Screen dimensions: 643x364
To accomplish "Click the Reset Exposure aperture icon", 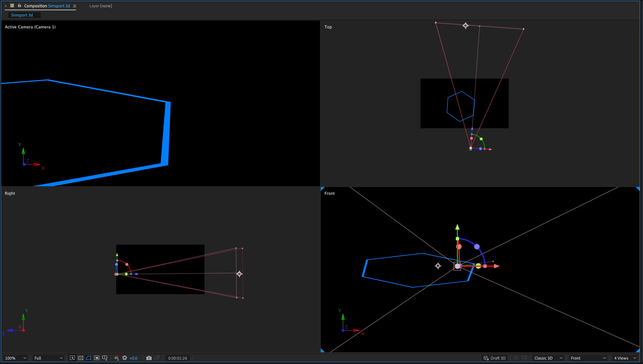I will point(125,358).
